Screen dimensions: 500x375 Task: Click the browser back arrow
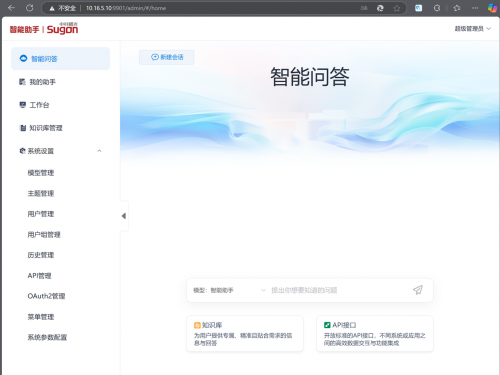[x=11, y=8]
